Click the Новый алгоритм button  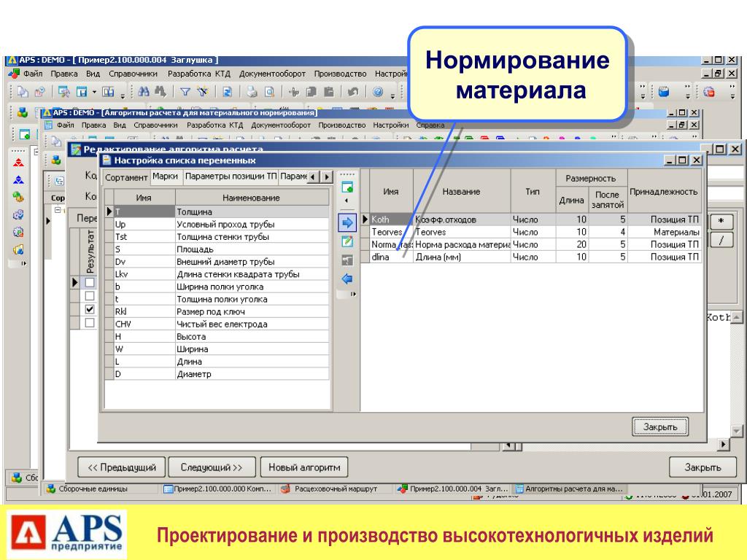coord(304,467)
